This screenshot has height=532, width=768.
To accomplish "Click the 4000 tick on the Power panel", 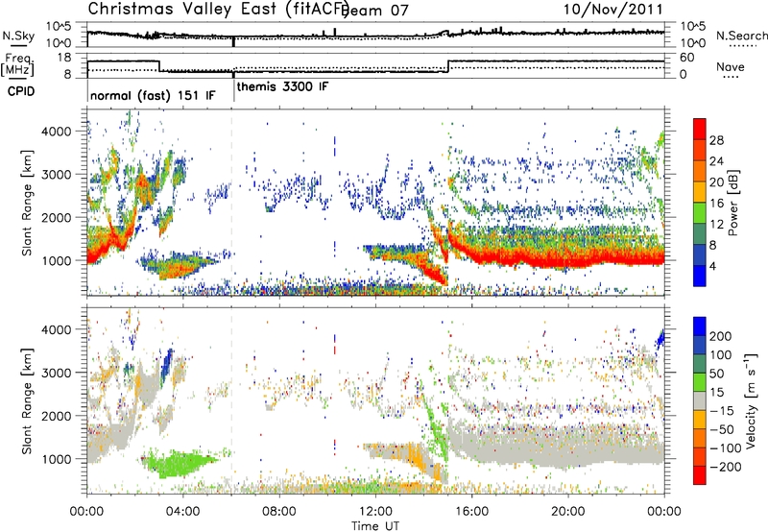I will [57, 132].
